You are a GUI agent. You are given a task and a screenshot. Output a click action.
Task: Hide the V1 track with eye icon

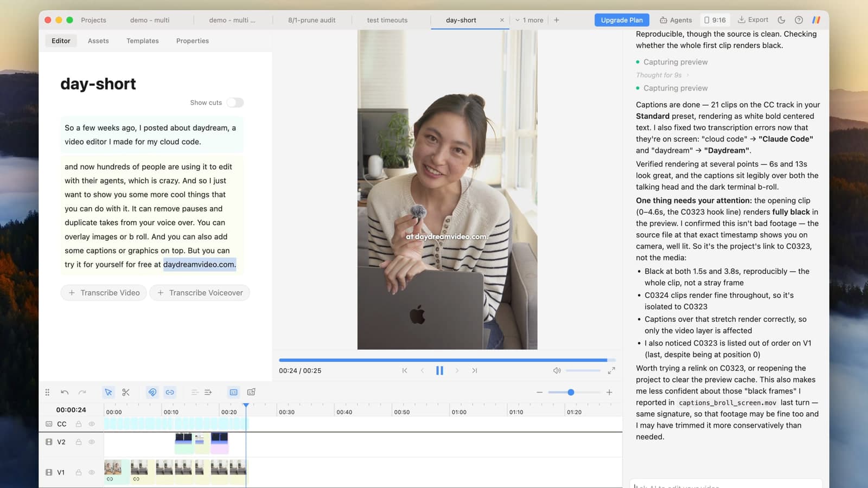tap(92, 472)
